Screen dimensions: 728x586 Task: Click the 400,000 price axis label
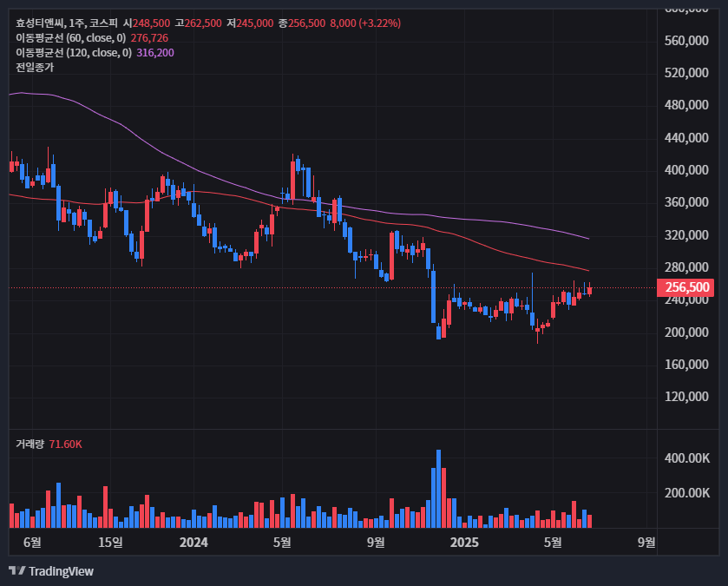686,170
